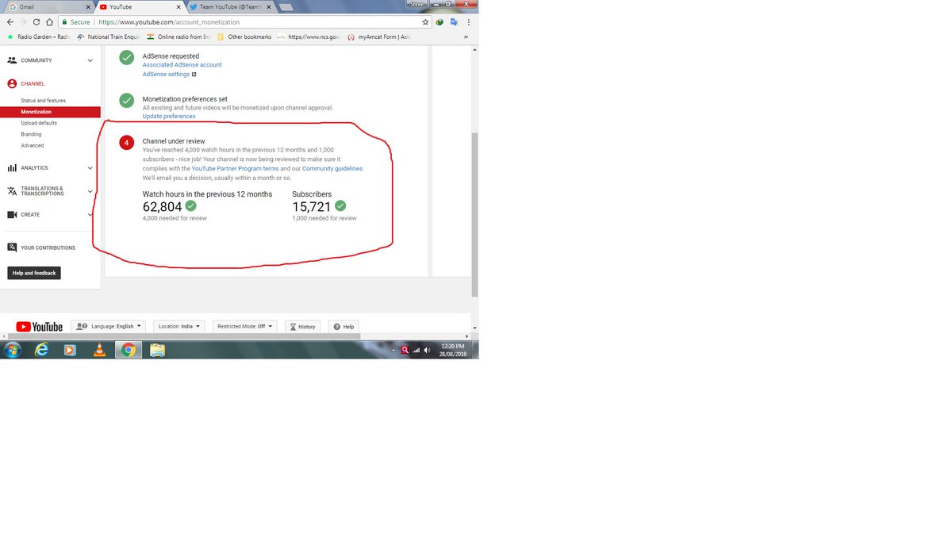Click the vertical scrollbar thumb

pyautogui.click(x=474, y=214)
